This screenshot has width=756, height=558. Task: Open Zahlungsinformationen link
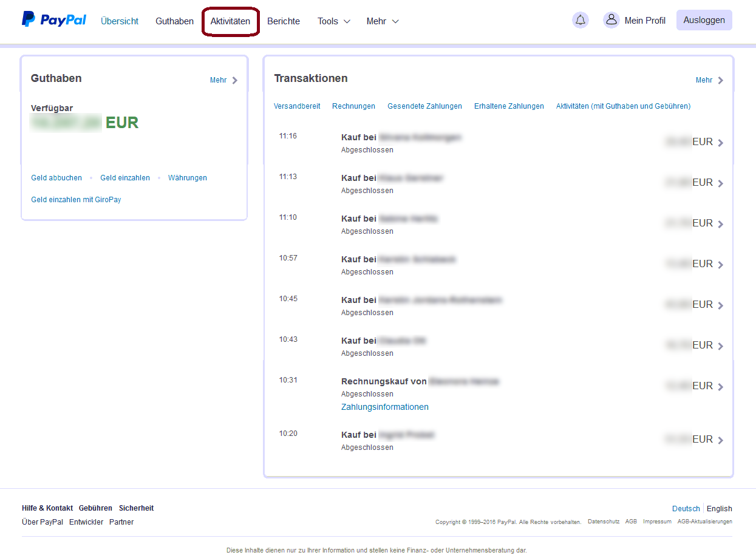pyautogui.click(x=385, y=407)
